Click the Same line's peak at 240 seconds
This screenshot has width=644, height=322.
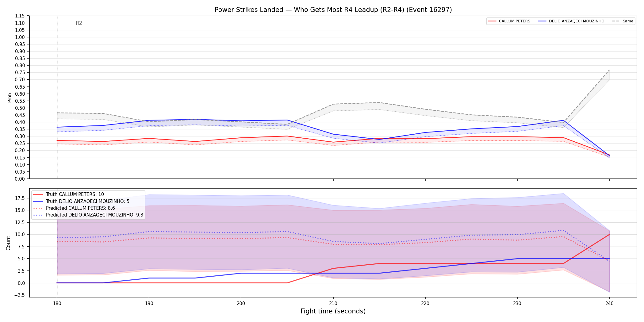609,70
